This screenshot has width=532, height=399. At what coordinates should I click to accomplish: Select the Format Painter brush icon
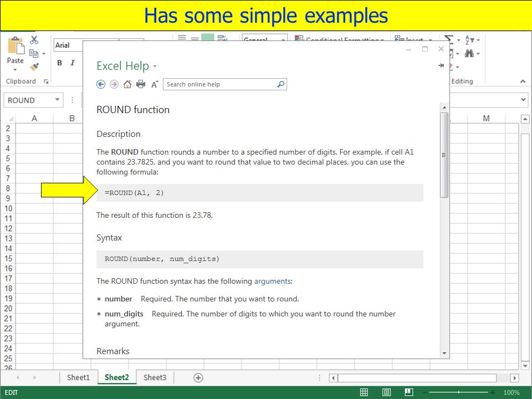(34, 66)
